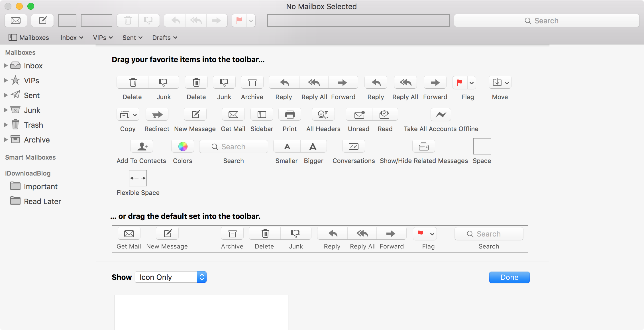Click the Reply icon in default set
644x330 pixels.
click(333, 234)
